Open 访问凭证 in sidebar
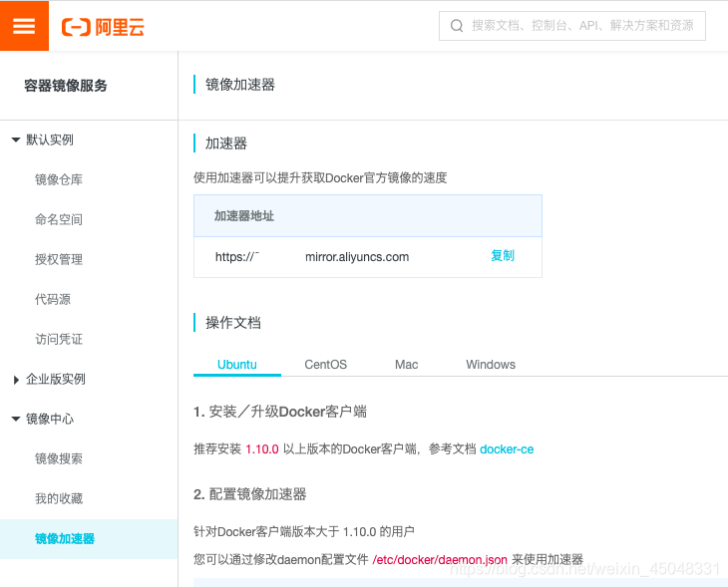This screenshot has height=587, width=728. click(59, 339)
